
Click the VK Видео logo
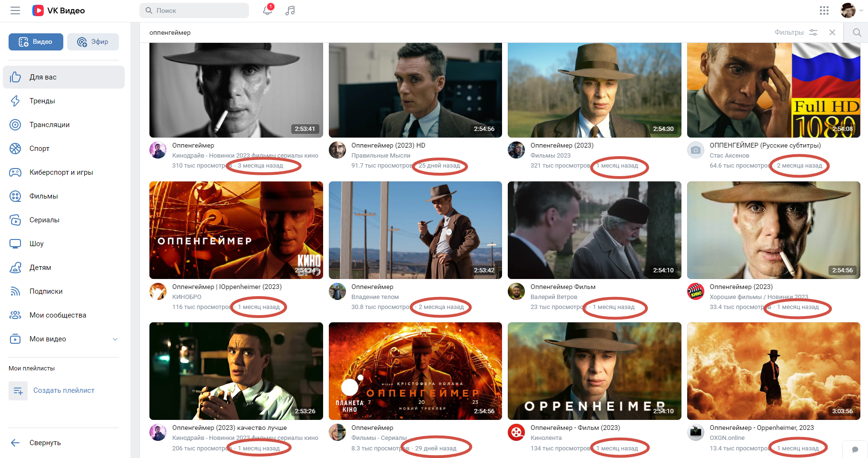tap(59, 10)
